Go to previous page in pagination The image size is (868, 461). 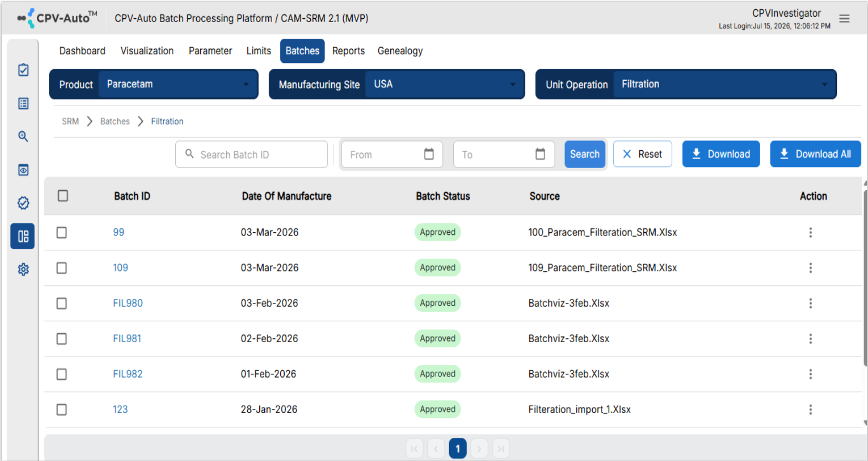click(436, 448)
